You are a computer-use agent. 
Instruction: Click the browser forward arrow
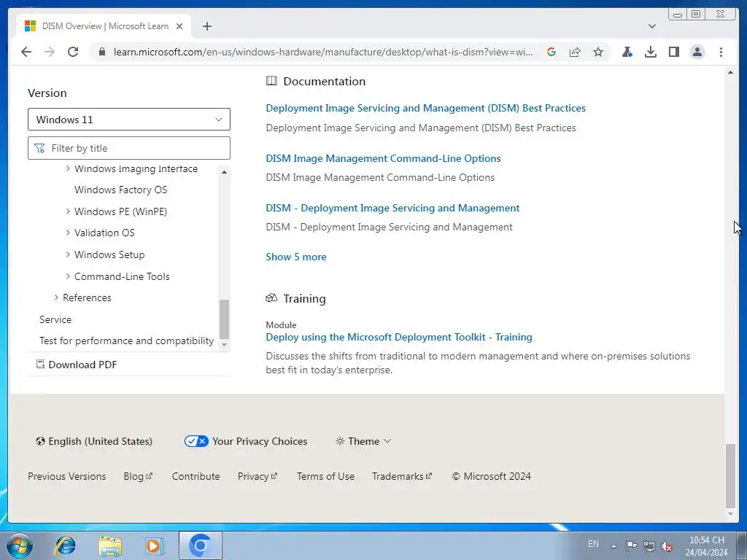pyautogui.click(x=50, y=52)
